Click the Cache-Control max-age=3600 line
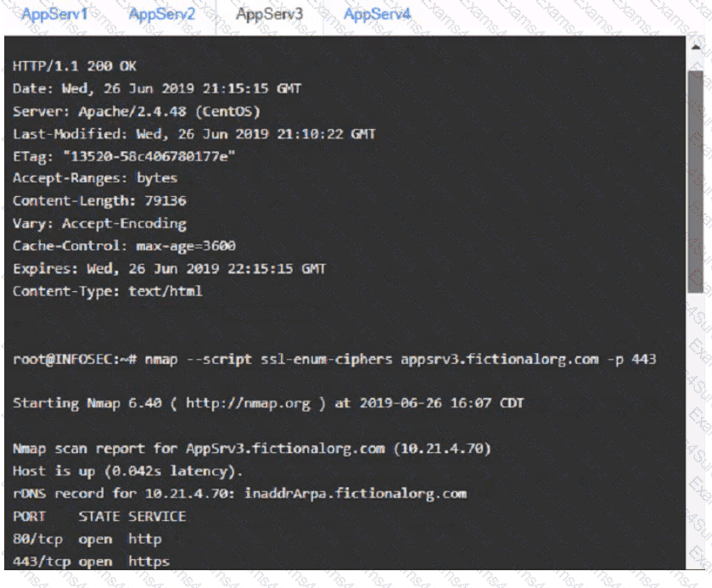The image size is (712, 588). (x=124, y=246)
